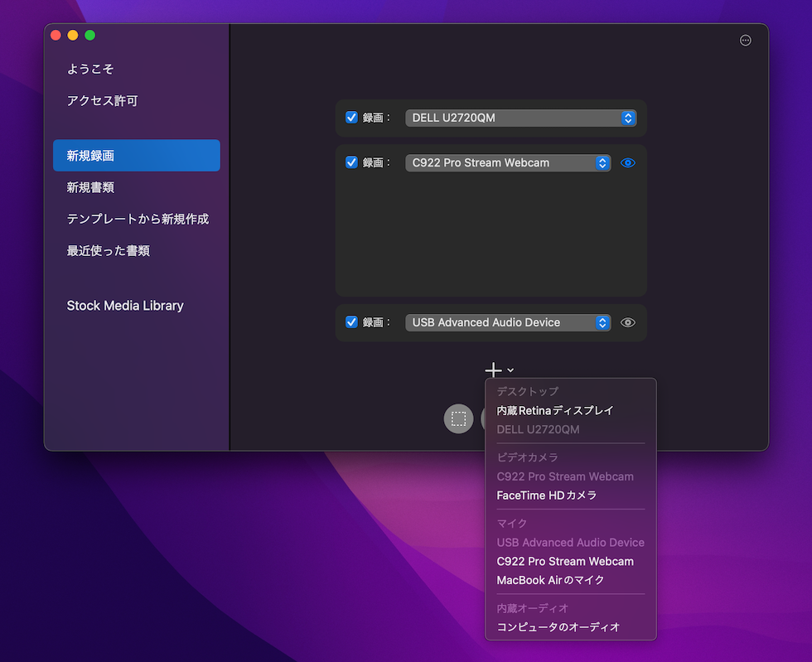Uncheck recording for USB Advanced Audio Device

351,321
